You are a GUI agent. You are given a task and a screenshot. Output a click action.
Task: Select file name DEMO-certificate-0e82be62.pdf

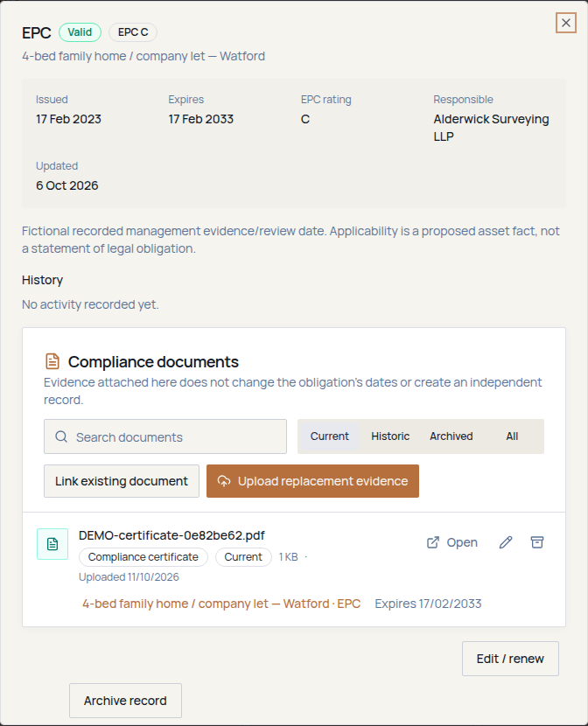pyautogui.click(x=171, y=535)
